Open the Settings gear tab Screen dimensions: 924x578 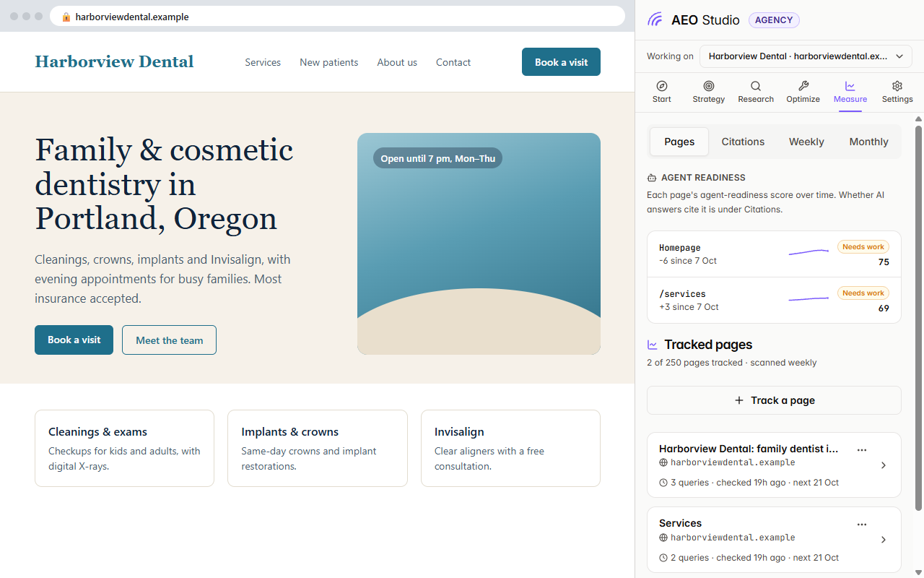coord(897,92)
